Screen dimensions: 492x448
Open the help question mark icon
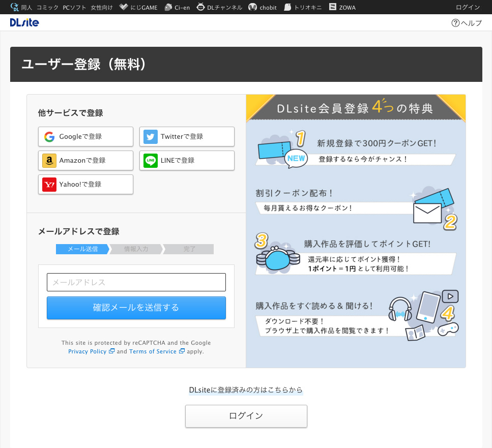[x=455, y=23]
